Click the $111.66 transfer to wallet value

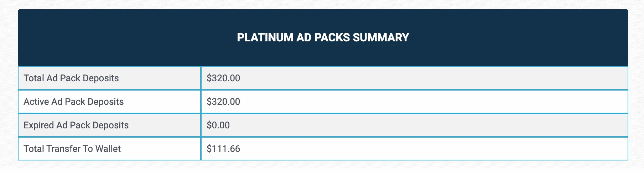(223, 149)
